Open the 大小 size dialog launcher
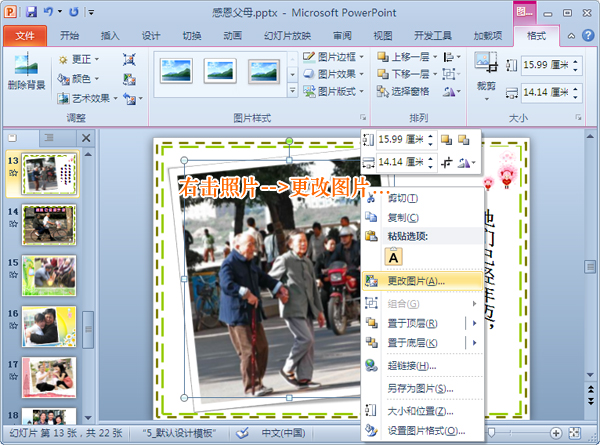Viewport: 600px width, 445px height. (x=578, y=117)
